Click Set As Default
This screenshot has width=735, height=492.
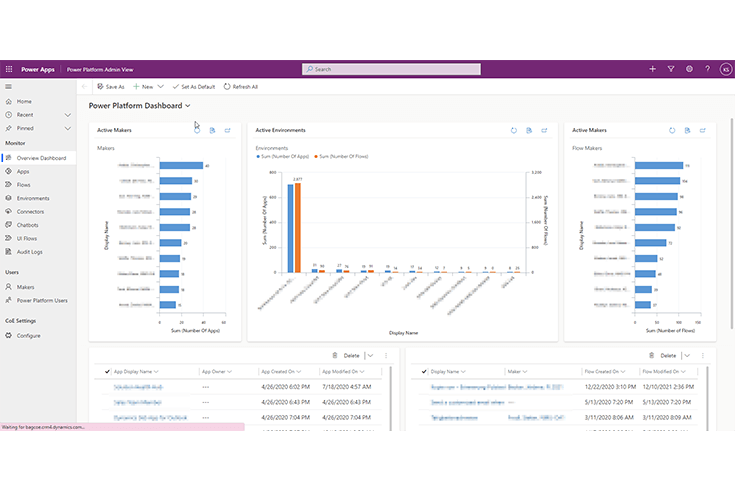(x=194, y=87)
